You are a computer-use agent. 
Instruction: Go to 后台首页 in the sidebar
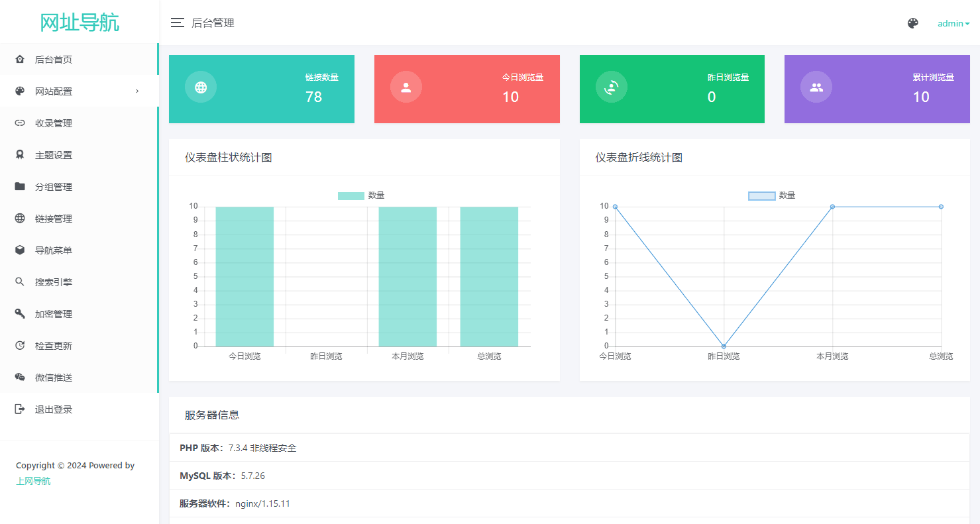79,60
